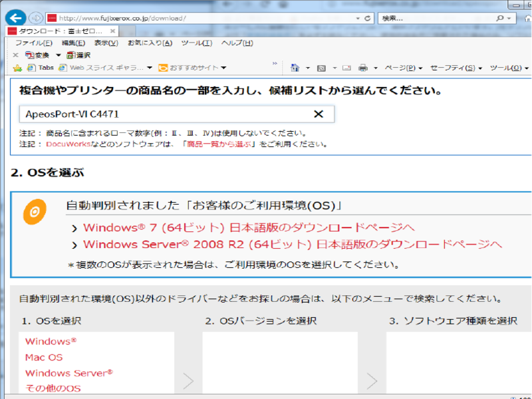Clear the product name field with the X
Screen dimensions: 532x399
click(x=319, y=114)
